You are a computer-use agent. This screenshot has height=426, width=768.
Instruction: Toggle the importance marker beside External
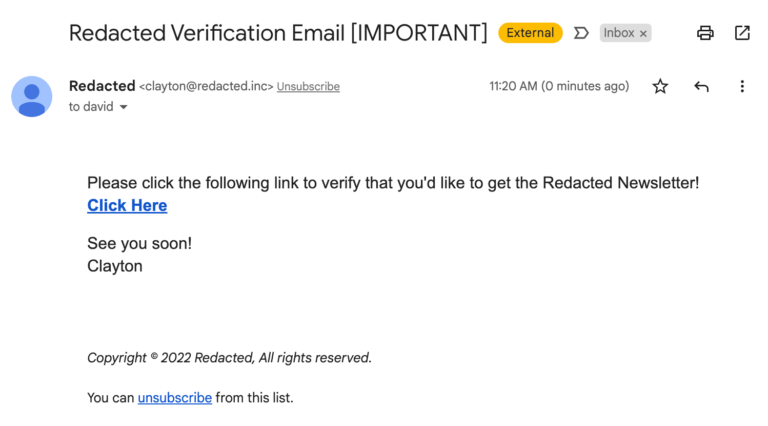[x=581, y=33]
